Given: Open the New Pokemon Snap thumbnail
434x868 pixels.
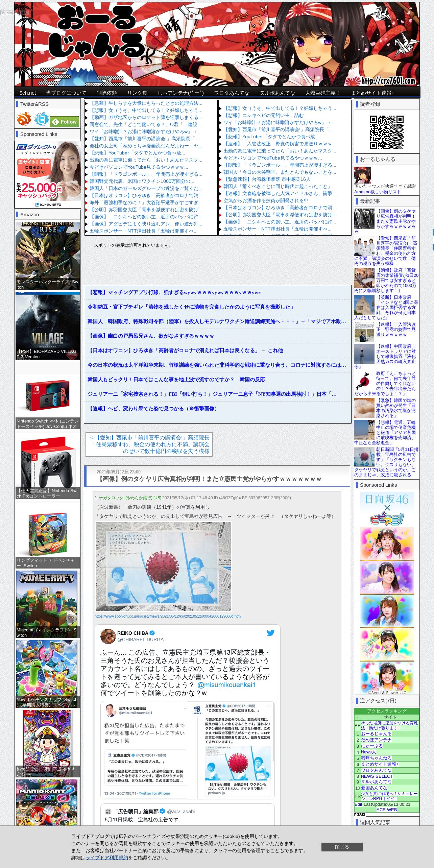Looking at the screenshot, I should click(48, 674).
